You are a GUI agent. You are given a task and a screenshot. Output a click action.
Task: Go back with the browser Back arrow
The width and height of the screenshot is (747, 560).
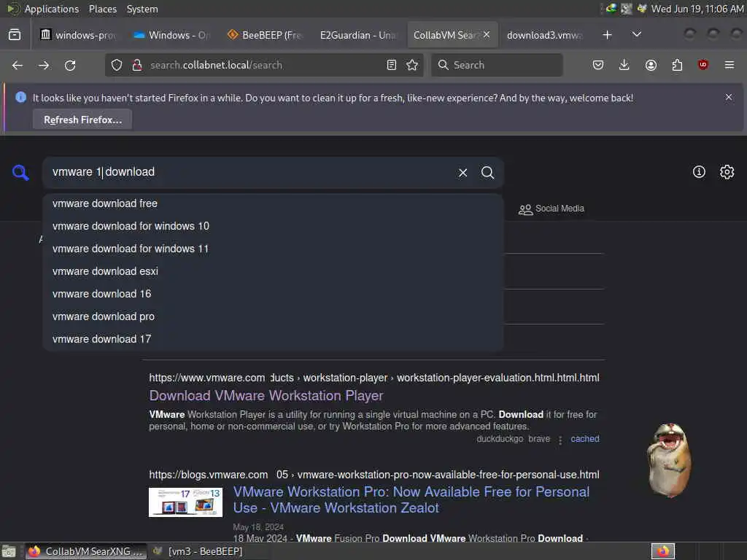(x=18, y=65)
